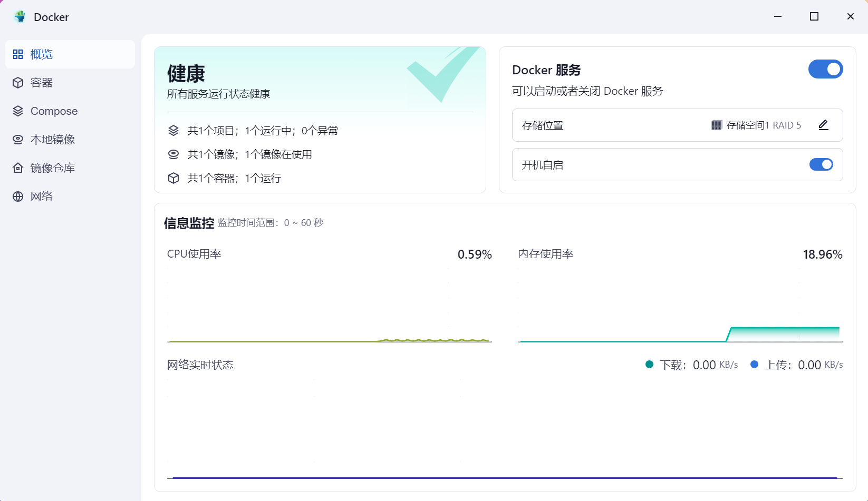
Task: Click the Docker app logo icon
Action: click(20, 17)
